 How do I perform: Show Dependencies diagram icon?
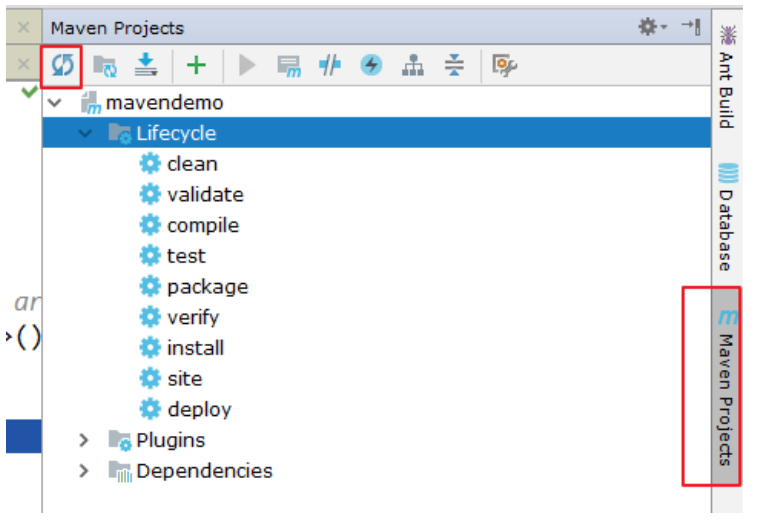413,65
